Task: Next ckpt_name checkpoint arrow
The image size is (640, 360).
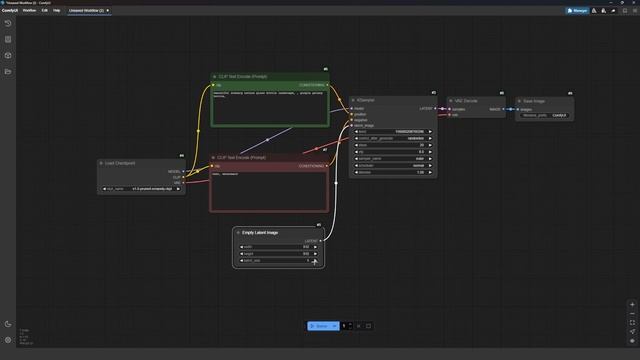Action: [178, 189]
